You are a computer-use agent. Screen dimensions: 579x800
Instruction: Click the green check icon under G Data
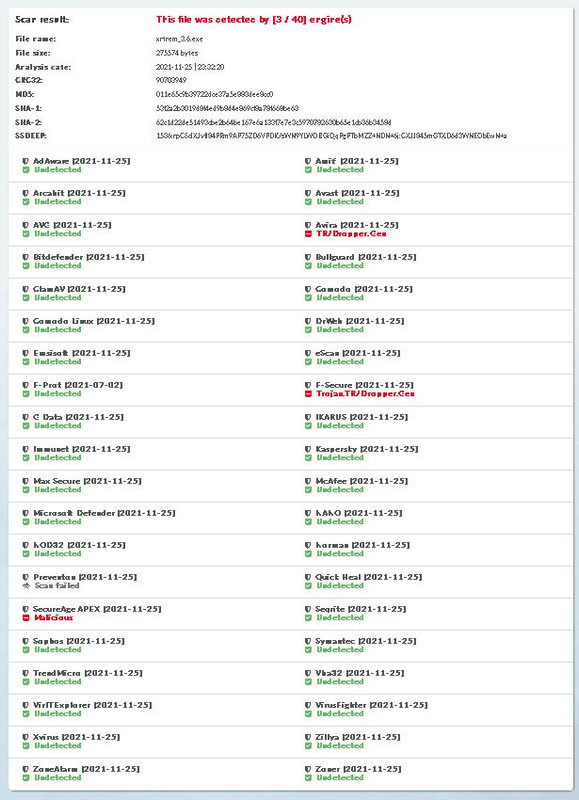pos(26,426)
